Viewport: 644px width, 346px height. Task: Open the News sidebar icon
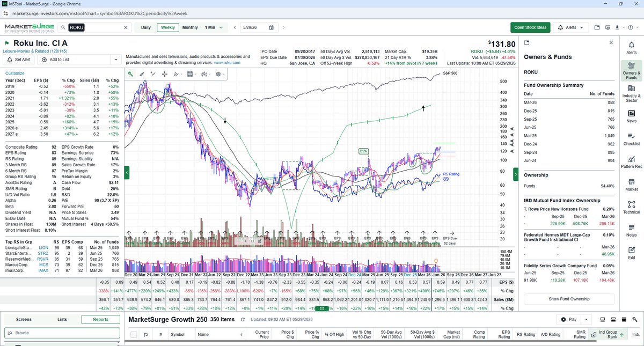632,116
